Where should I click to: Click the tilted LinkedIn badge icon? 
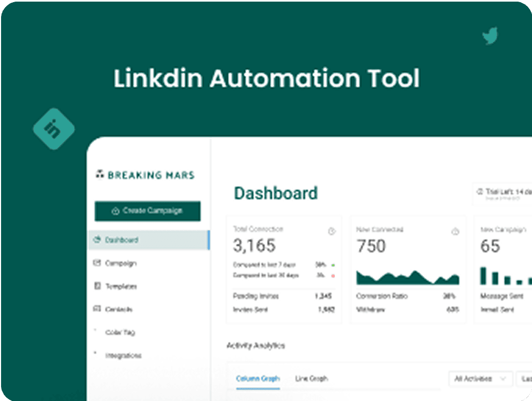(x=54, y=128)
